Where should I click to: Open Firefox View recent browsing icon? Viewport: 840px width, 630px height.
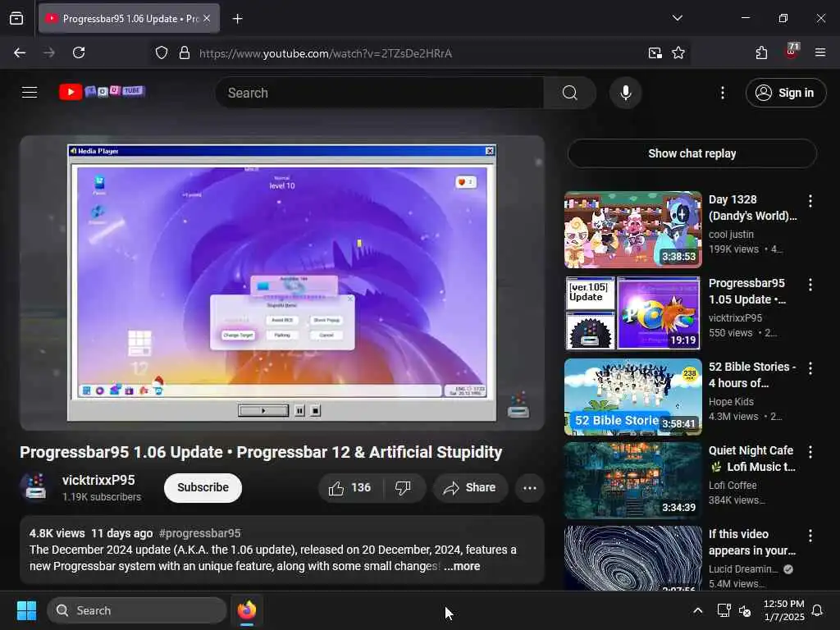coord(16,18)
